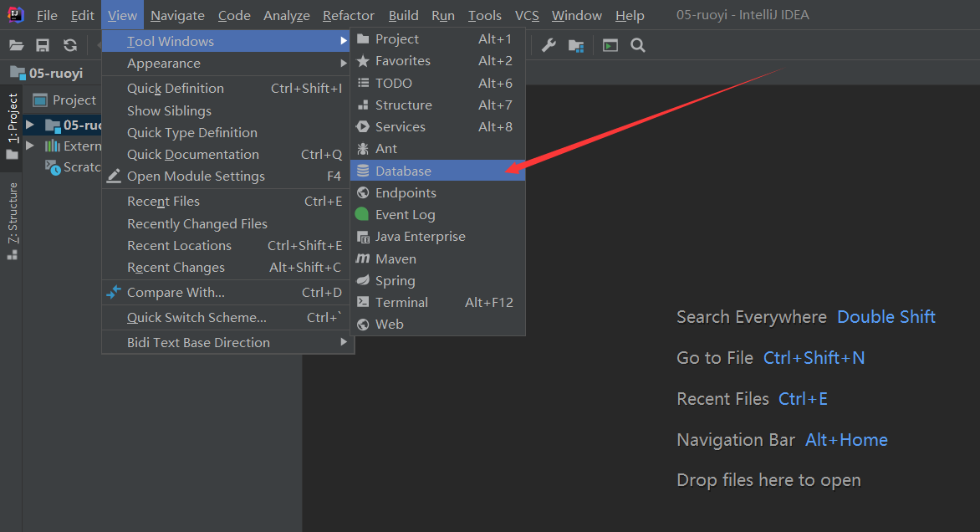The width and height of the screenshot is (980, 532).
Task: Open the Tools menu
Action: 485,15
